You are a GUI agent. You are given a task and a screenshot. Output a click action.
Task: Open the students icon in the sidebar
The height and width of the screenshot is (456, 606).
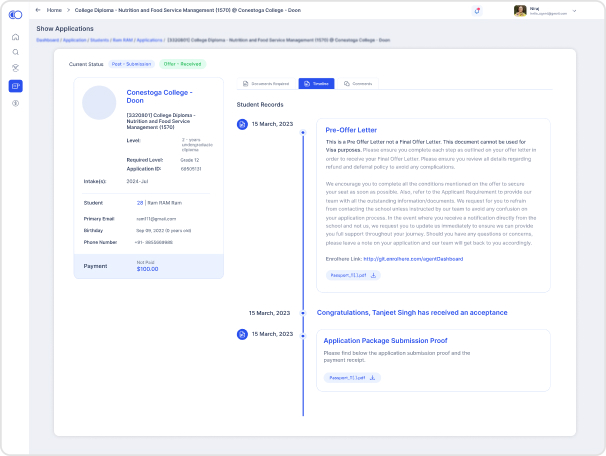(x=15, y=68)
